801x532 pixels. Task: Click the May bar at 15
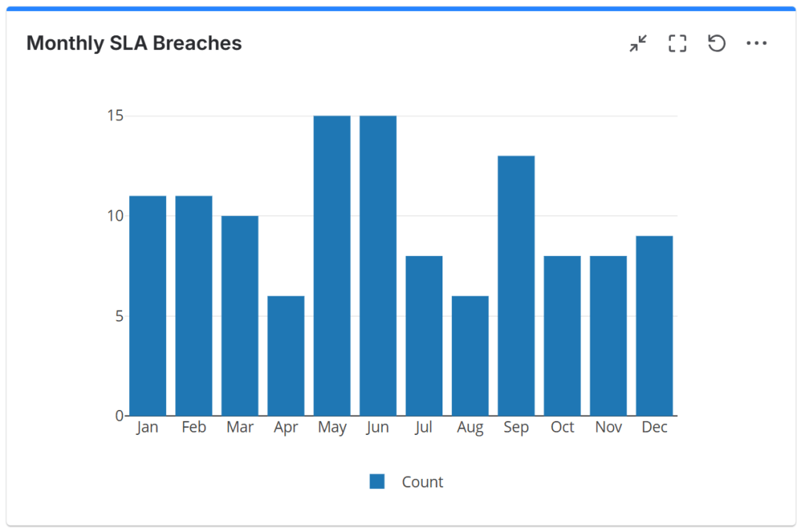point(332,265)
